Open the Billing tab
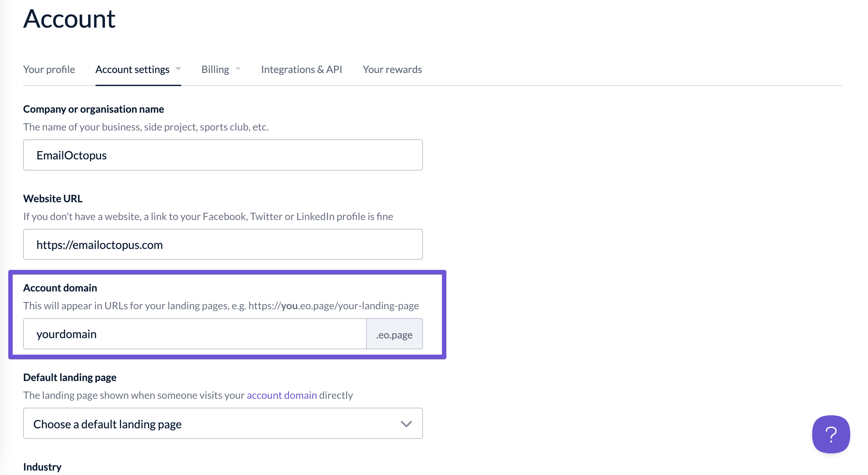 (x=215, y=69)
